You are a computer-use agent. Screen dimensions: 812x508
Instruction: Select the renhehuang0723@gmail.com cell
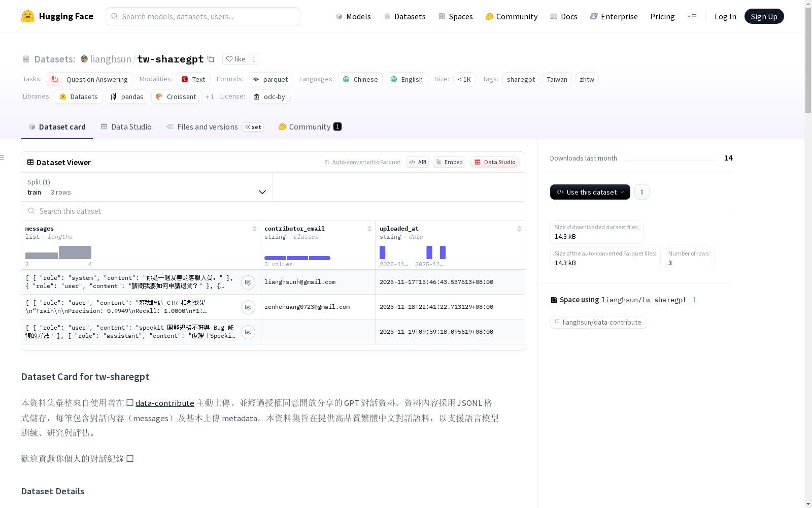pos(318,307)
